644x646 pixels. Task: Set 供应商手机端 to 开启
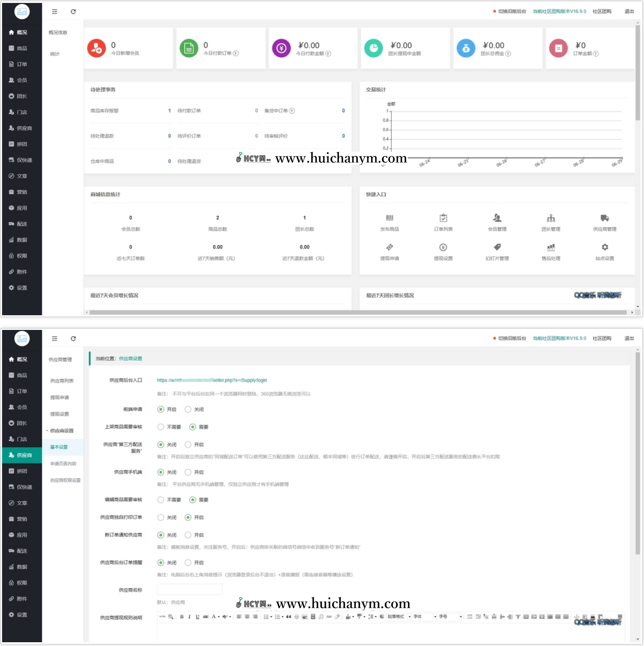coord(188,472)
